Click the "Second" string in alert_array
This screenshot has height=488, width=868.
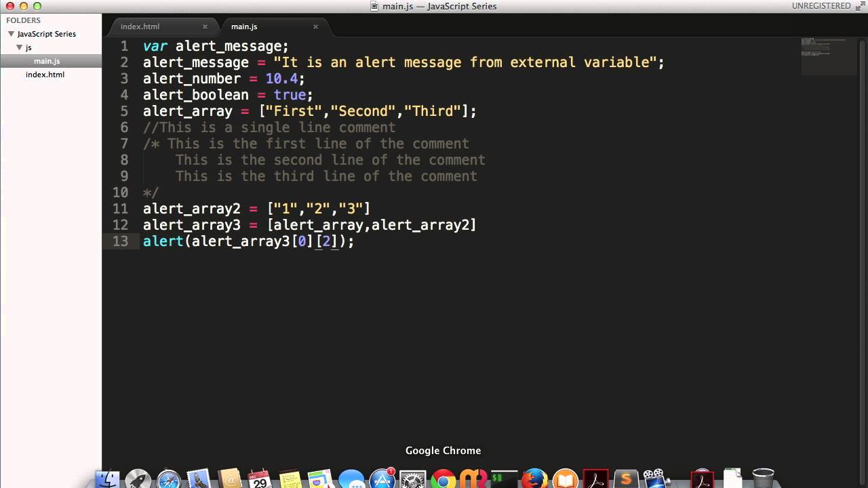pyautogui.click(x=363, y=111)
